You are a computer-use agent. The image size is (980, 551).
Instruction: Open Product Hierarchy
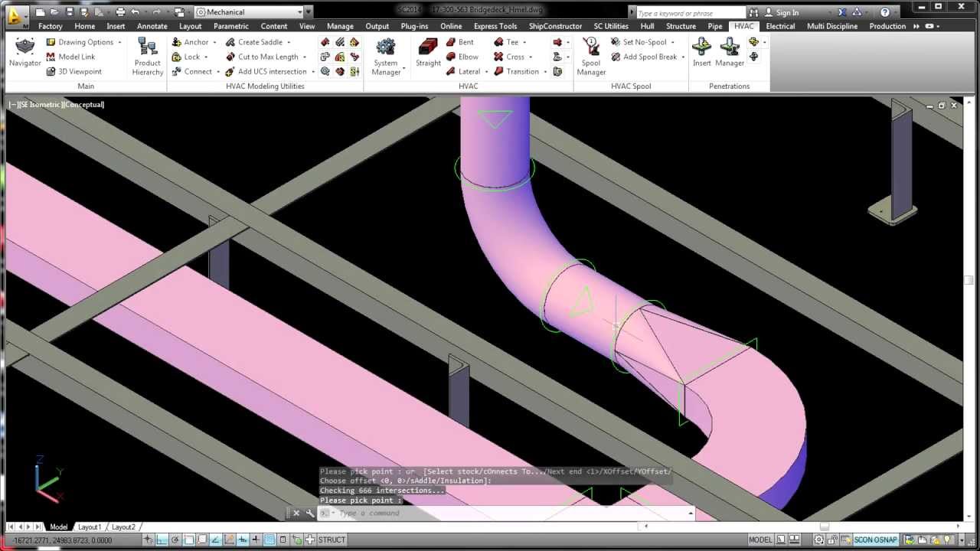click(x=147, y=57)
